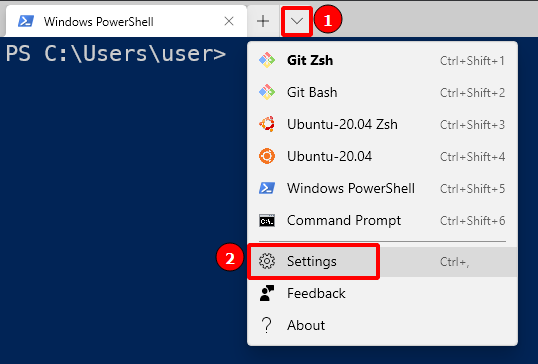
Task: Click the Ubuntu-20.04 Zsh logo icon
Action: [x=267, y=124]
